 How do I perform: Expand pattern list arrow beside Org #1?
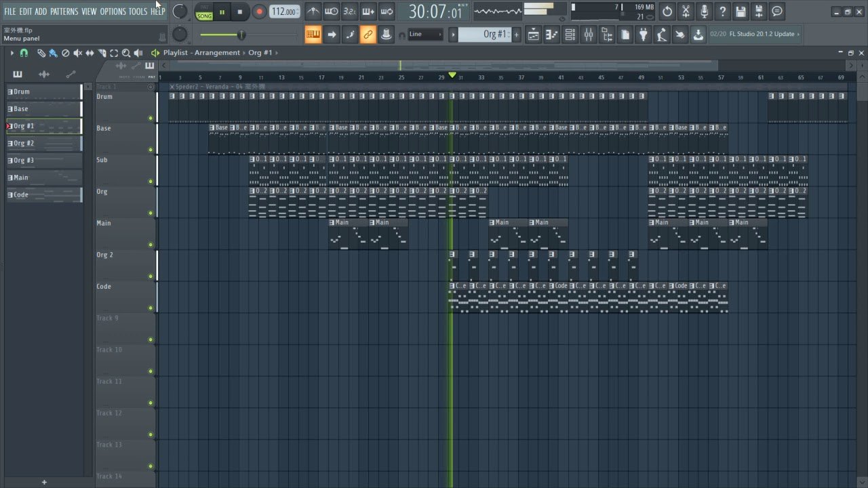coord(453,35)
